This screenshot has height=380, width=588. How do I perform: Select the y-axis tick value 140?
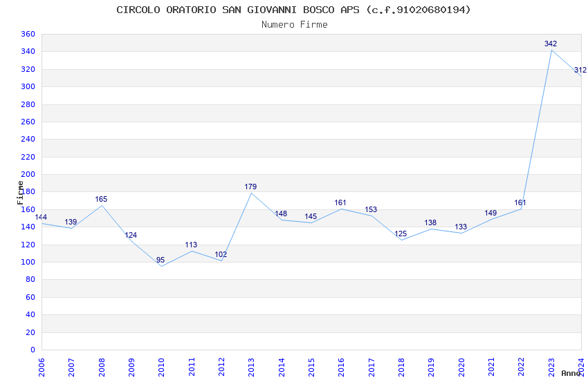click(28, 227)
